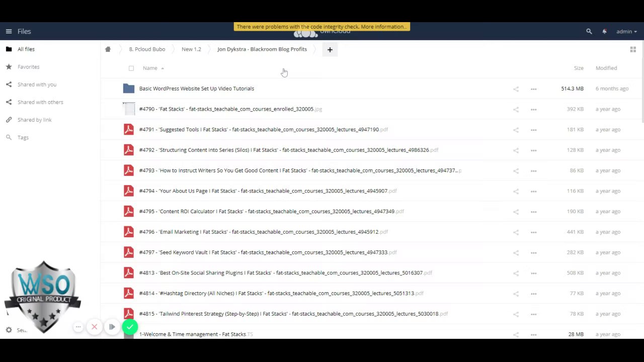
Task: Open more actions for #4792 file
Action: (x=534, y=150)
